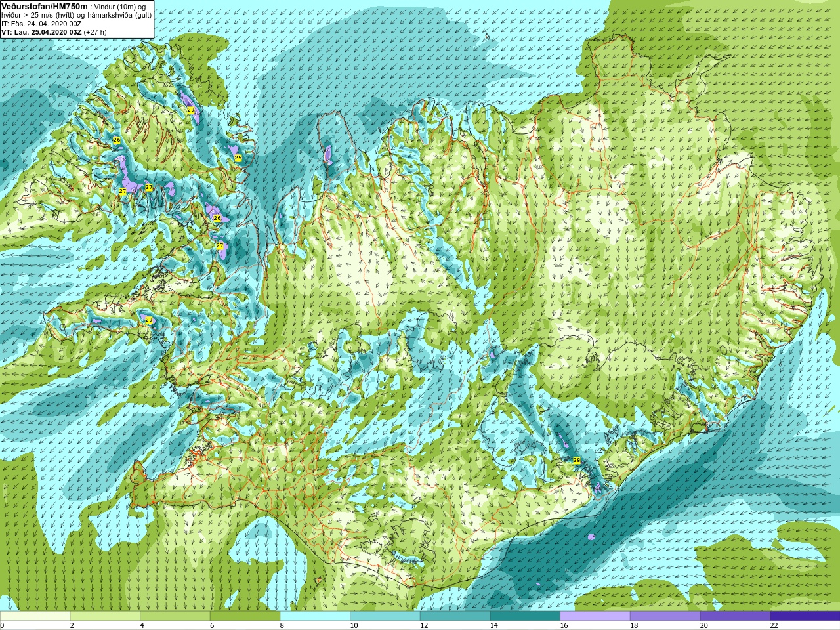
Task: Click the legend scale value 20
Action: 703,625
